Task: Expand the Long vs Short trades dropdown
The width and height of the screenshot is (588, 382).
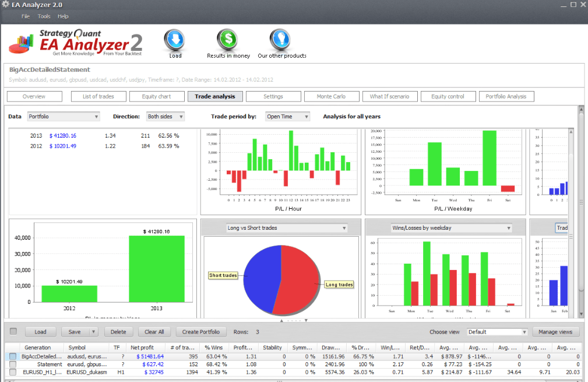Action: pyautogui.click(x=287, y=228)
